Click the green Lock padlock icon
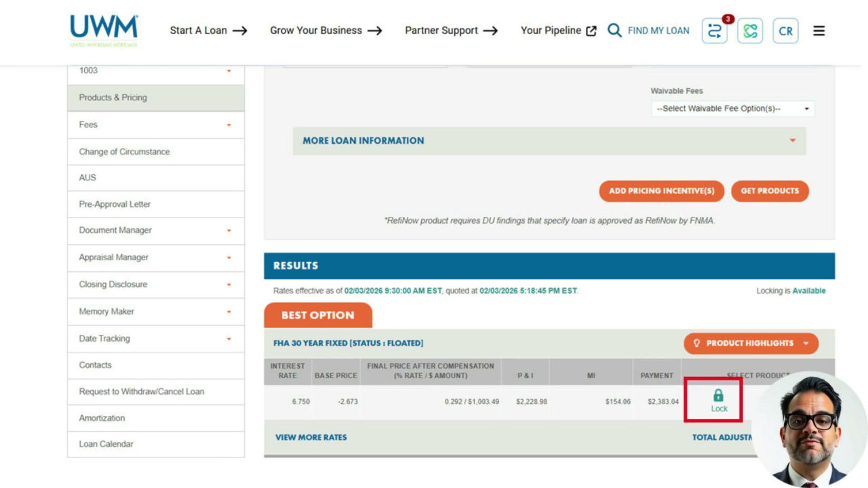Viewport: 868px width, 488px height. pos(718,395)
